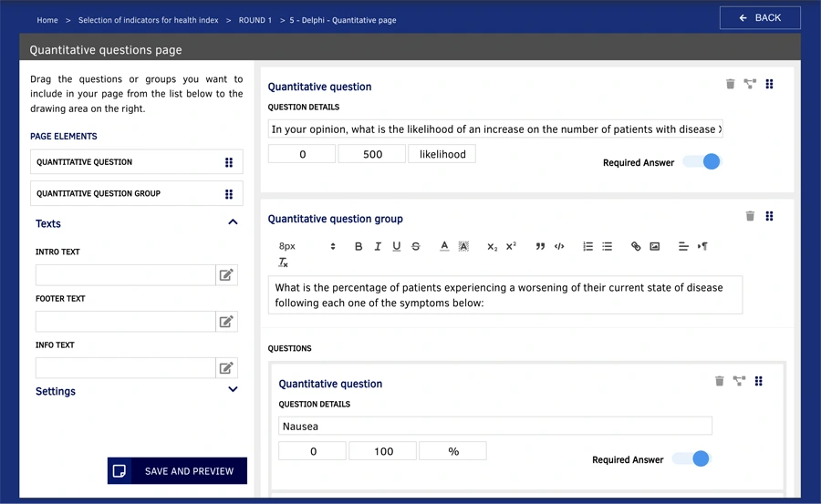Delete the Quantitative question group

click(x=750, y=216)
